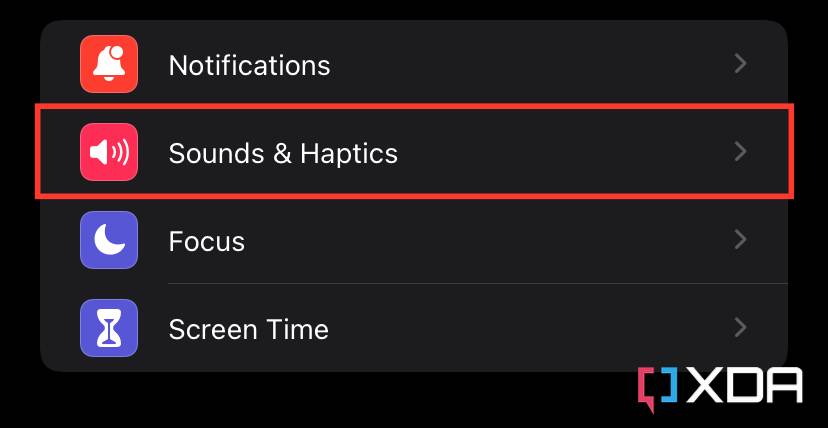Click the divider line above Screen Time
The image size is (828, 428).
(x=478, y=284)
